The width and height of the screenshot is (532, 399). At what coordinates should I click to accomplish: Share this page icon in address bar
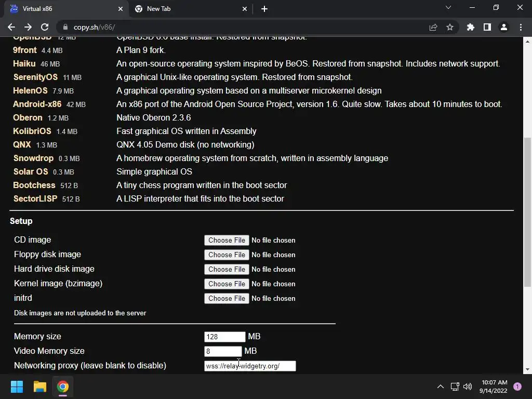(433, 27)
